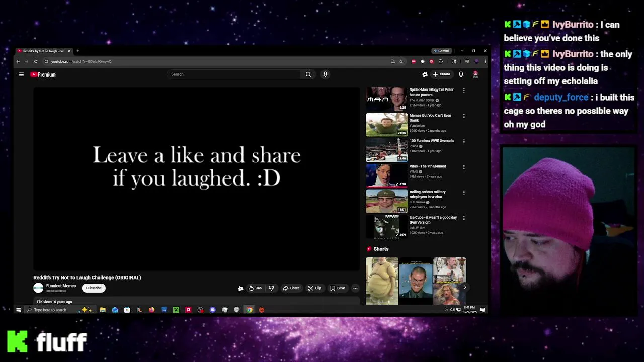Screen dimensions: 644x362
Task: Bookmark this page with star icon
Action: click(401, 61)
